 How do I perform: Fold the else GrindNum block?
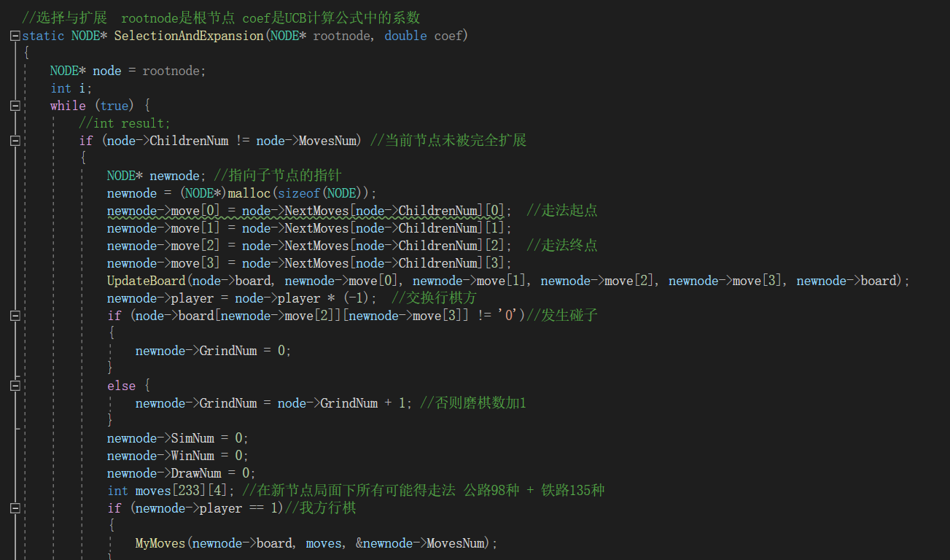point(15,386)
